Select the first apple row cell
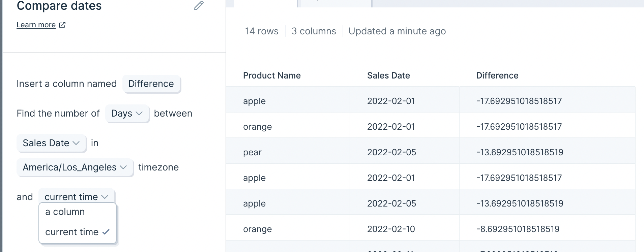 288,101
